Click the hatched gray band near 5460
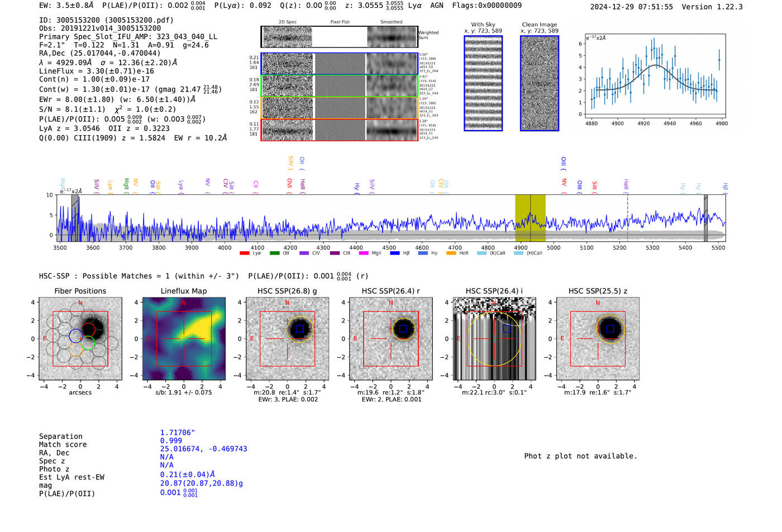The image size is (782, 532). [x=705, y=218]
